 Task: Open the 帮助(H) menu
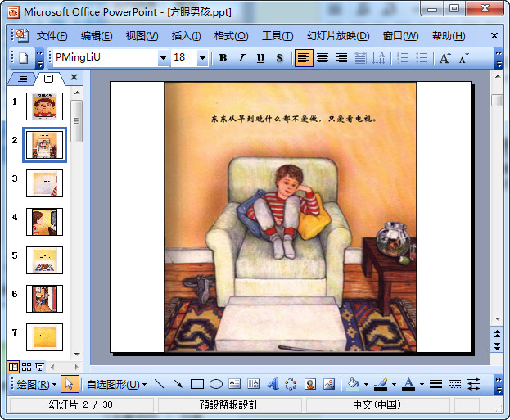(449, 35)
